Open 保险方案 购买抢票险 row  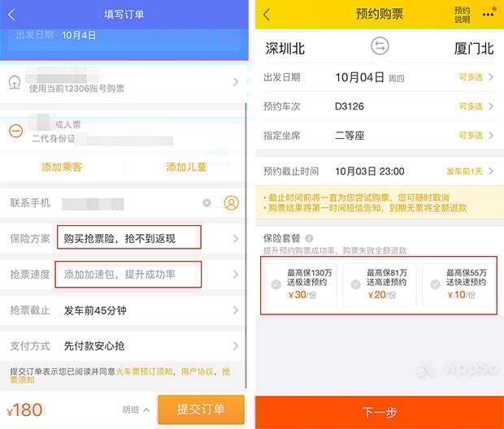(124, 238)
